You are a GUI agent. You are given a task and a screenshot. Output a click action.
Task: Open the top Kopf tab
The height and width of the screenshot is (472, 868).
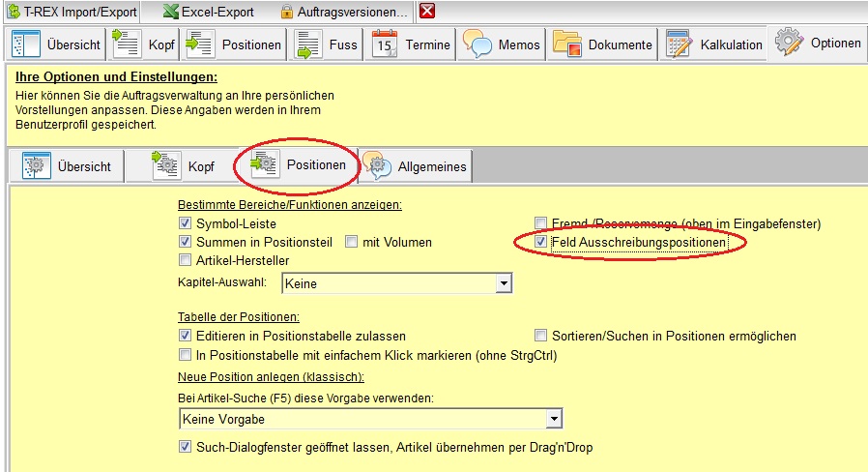click(143, 44)
